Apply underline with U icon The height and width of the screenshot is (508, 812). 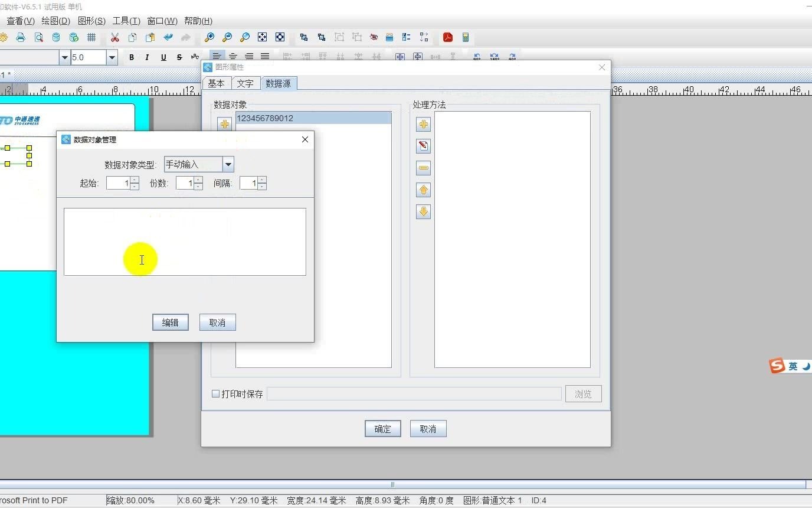(x=163, y=57)
